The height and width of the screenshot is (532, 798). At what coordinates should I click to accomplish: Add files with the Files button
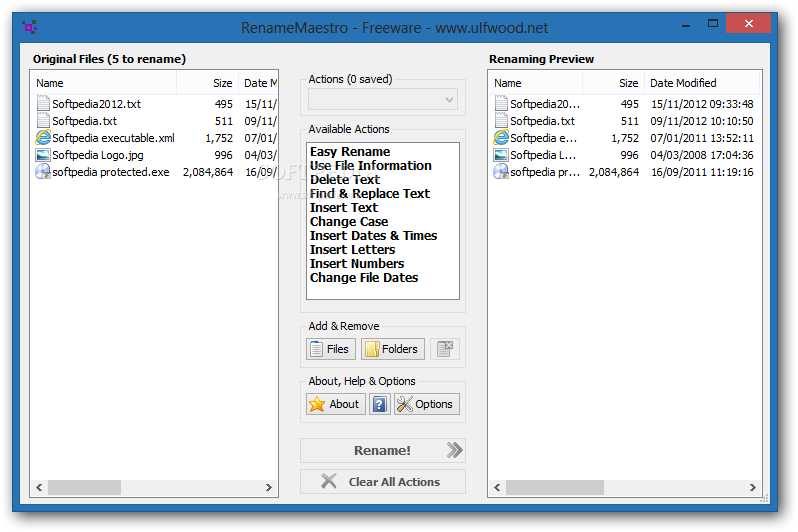(x=331, y=349)
